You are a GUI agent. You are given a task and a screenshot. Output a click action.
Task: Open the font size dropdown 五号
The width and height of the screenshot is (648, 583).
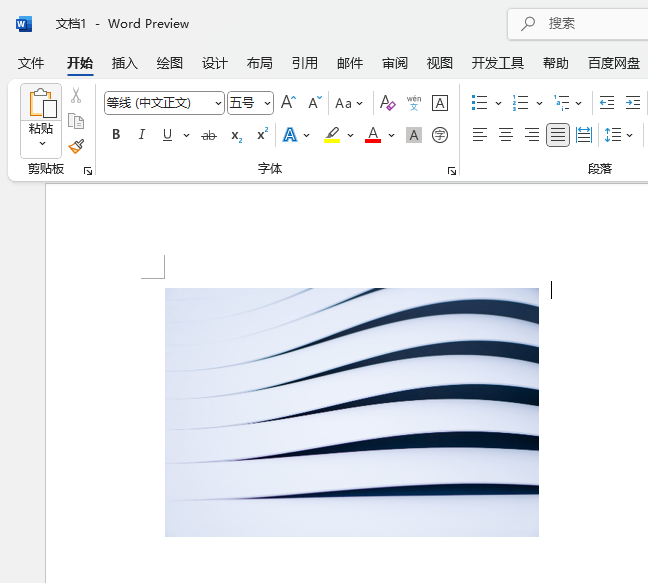[268, 103]
